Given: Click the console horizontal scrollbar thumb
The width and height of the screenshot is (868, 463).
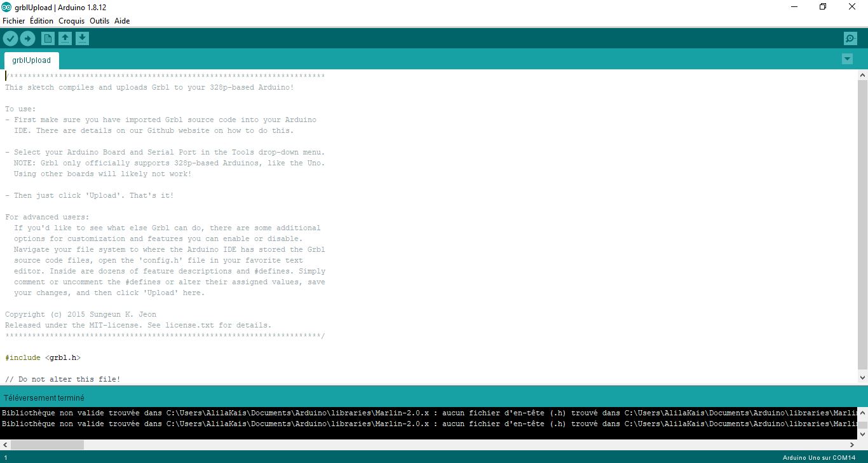Looking at the screenshot, I should click(x=47, y=445).
